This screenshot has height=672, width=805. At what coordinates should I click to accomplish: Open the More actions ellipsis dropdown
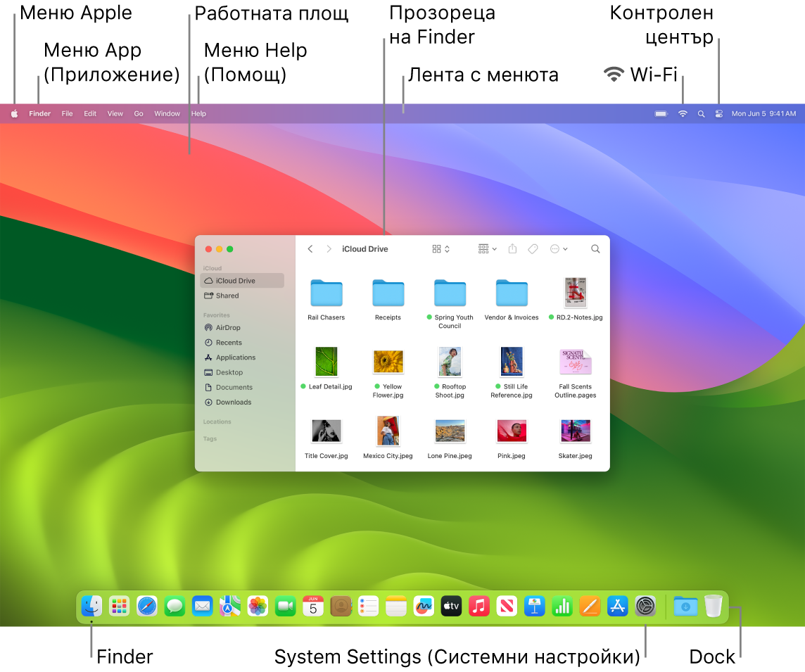point(558,248)
